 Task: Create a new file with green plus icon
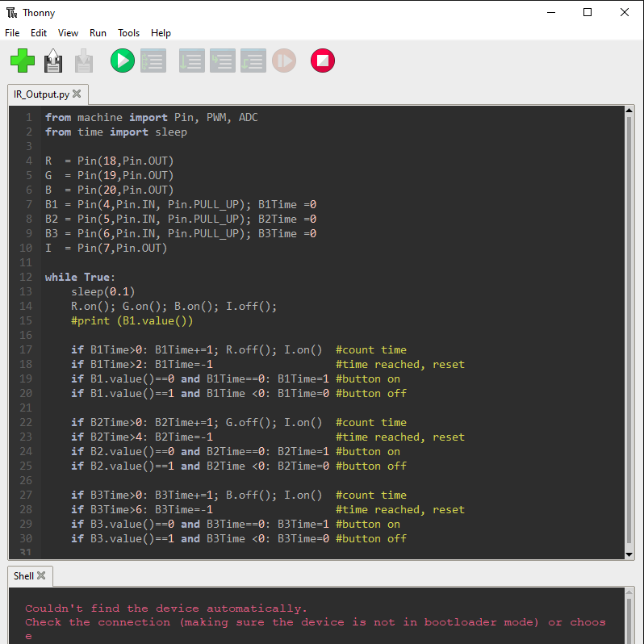(22, 61)
